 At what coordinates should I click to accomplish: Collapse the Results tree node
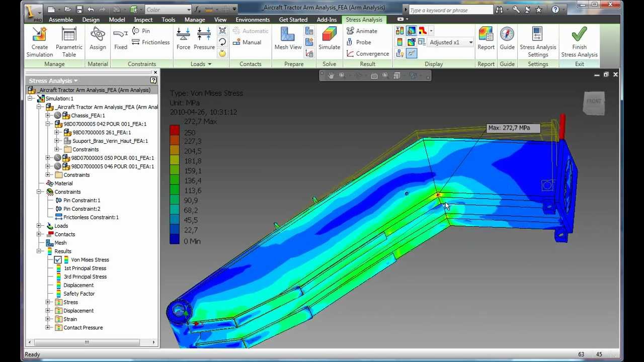(39, 251)
